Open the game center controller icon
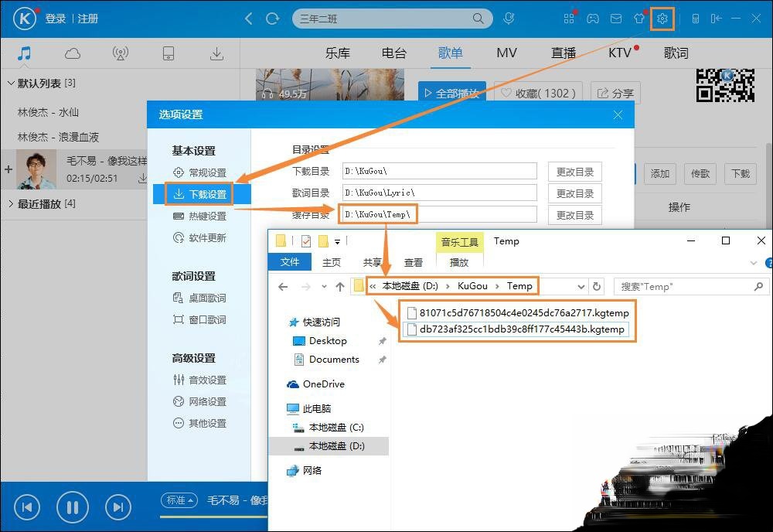Viewport: 773px width, 532px height. tap(593, 18)
